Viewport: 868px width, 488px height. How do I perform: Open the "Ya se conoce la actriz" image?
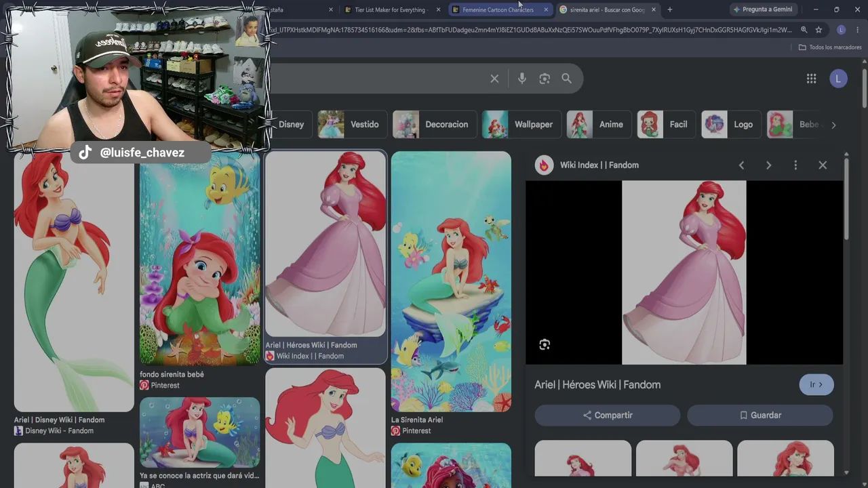(199, 432)
